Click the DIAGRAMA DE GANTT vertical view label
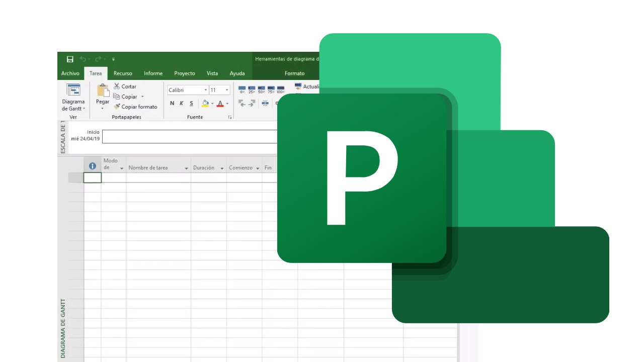The height and width of the screenshot is (362, 644). pos(63,328)
